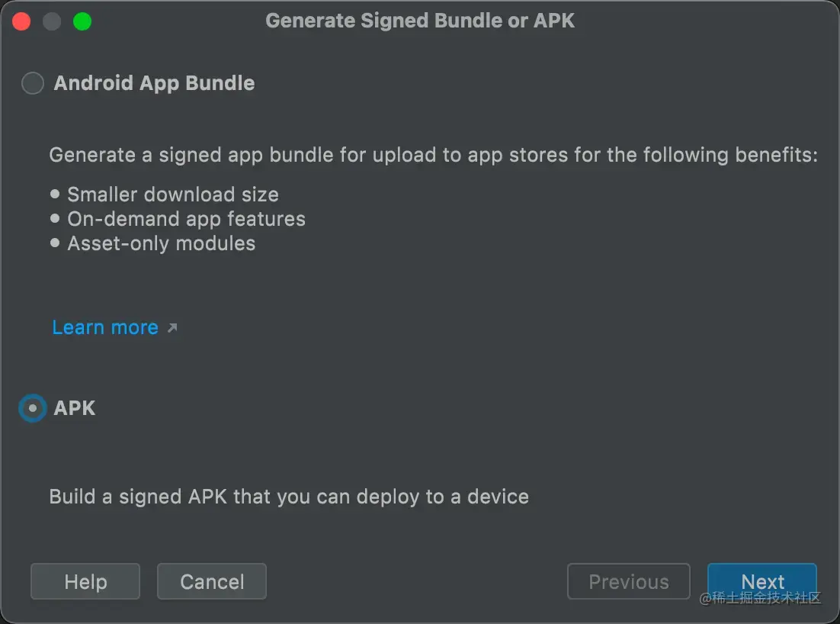This screenshot has height=624, width=840.
Task: Click the grey minimize traffic light
Action: coord(52,21)
